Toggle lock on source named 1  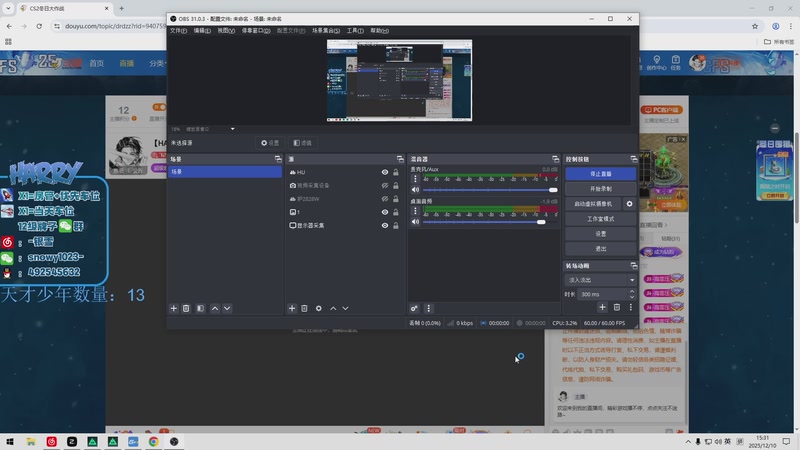(x=396, y=212)
